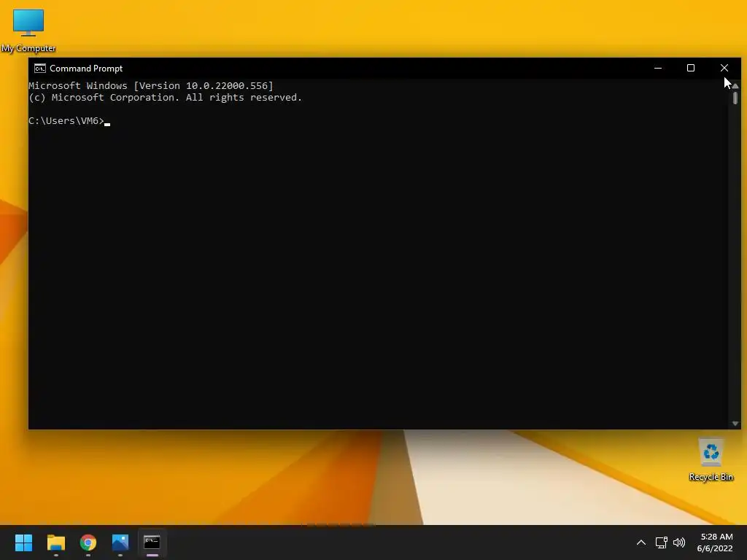Click the scrollbar up arrow in Command Prompt
Viewport: 747px width, 560px height.
coord(735,86)
